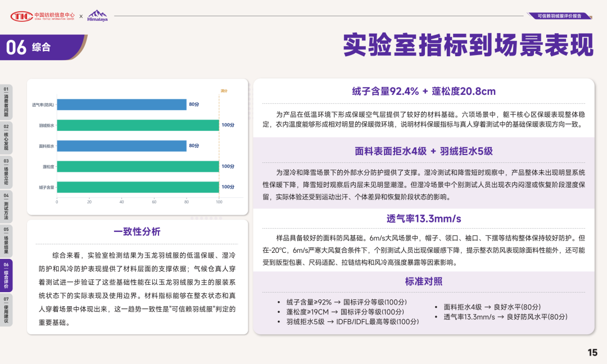Click the paragraph starting 为产品在低温环境下
This screenshot has height=364, width=607.
[424, 119]
